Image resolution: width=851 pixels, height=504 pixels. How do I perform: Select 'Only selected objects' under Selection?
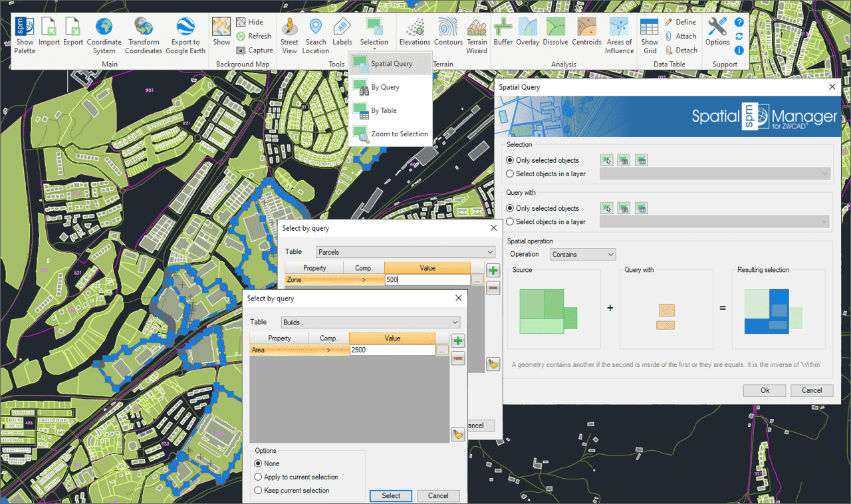[543, 160]
